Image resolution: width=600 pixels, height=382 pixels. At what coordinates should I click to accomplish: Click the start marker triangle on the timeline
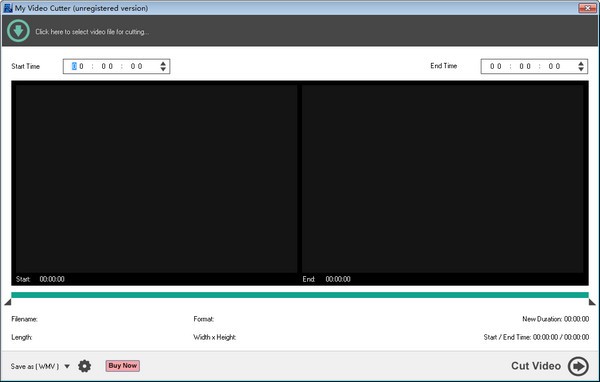pos(8,302)
